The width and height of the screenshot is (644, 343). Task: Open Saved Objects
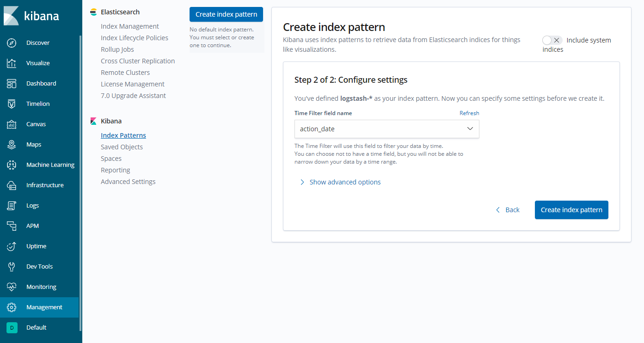coord(122,147)
